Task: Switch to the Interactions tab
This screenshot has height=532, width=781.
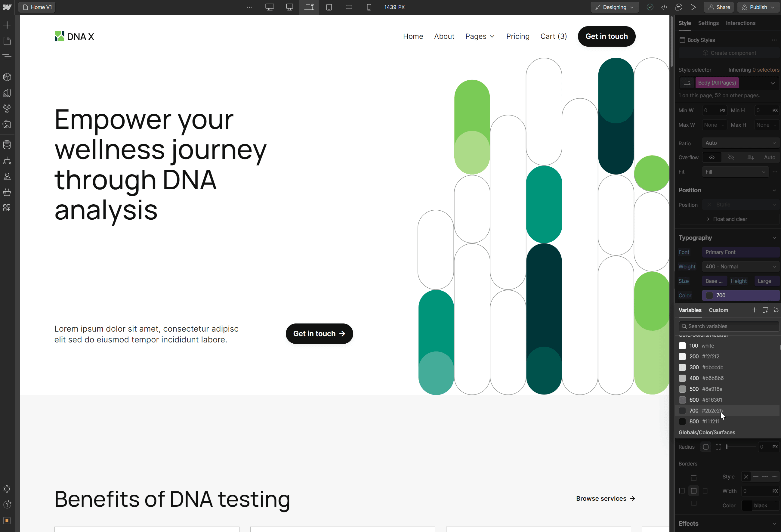Action: coord(740,23)
